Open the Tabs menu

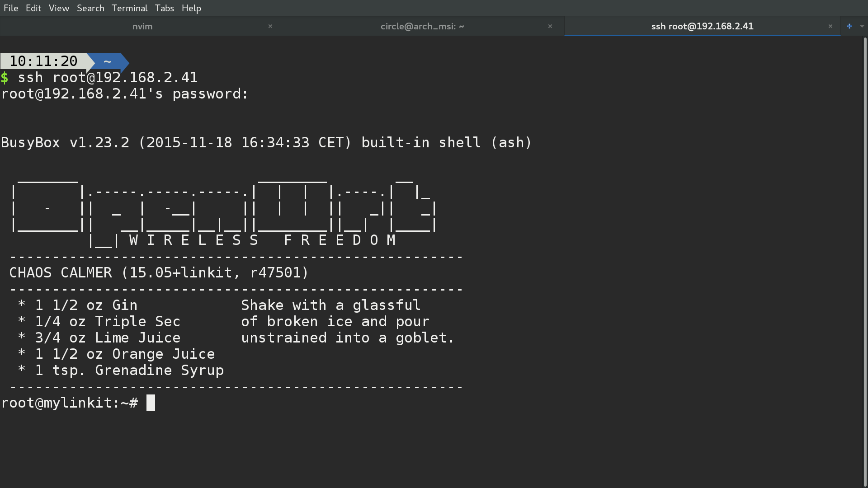click(x=164, y=8)
